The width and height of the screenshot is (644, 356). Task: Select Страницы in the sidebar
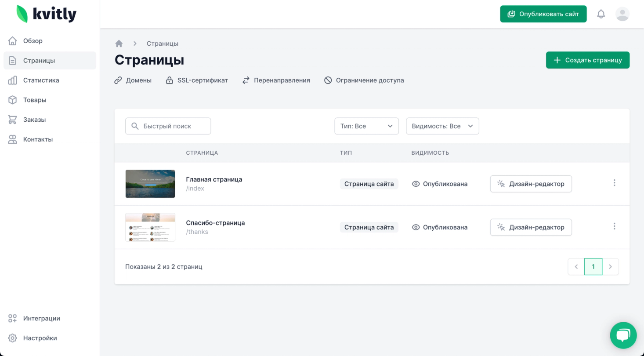50,61
